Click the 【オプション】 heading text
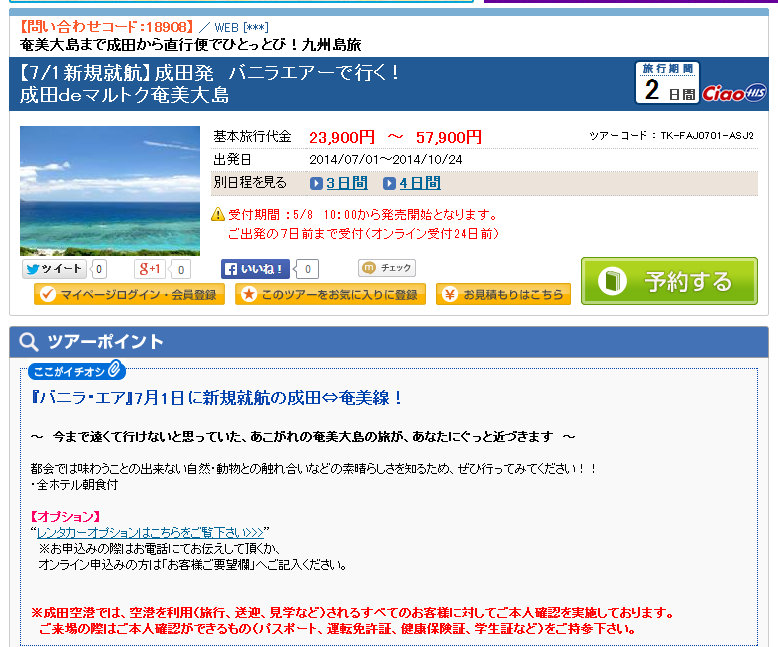Image resolution: width=778 pixels, height=647 pixels. (x=65, y=517)
